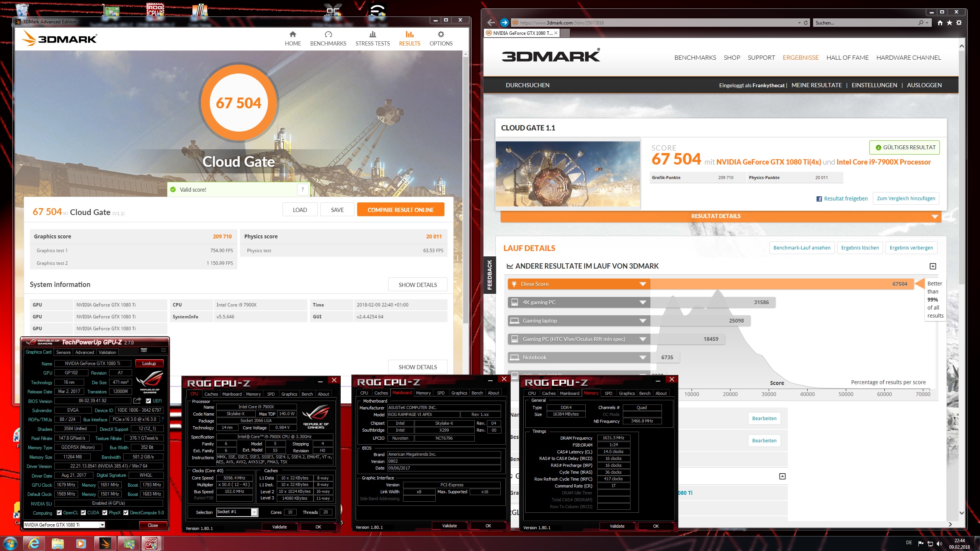Click system information SHOW DETAILS button
The width and height of the screenshot is (980, 551).
418,285
